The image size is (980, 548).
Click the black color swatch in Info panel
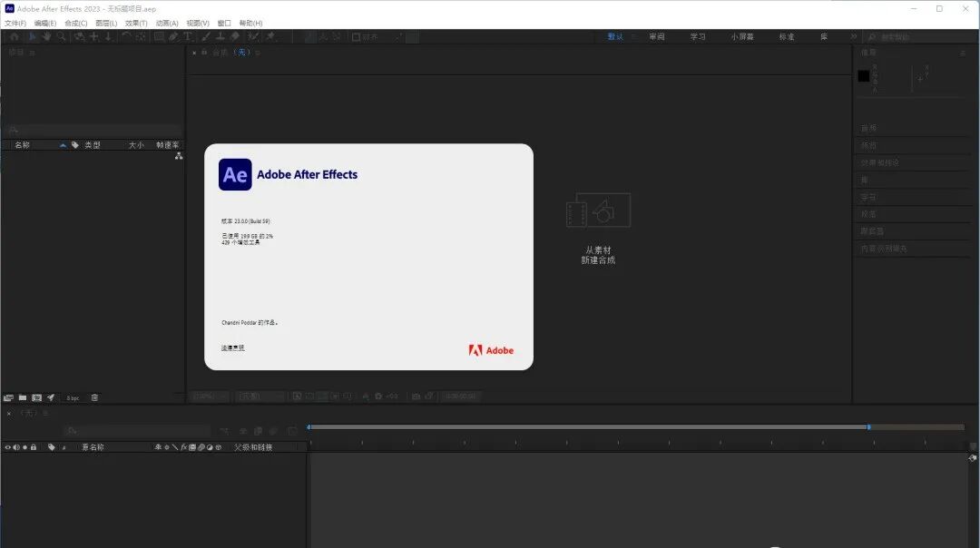[x=864, y=76]
